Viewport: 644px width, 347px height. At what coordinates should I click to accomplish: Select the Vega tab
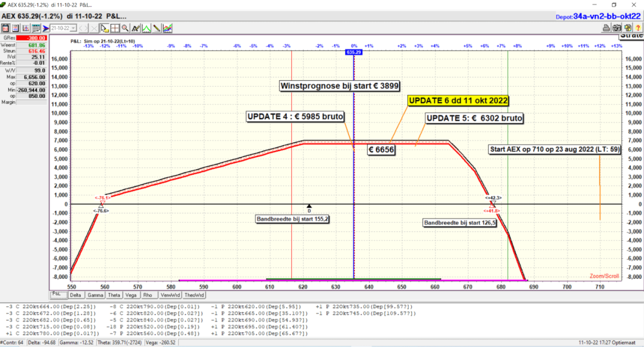131,295
